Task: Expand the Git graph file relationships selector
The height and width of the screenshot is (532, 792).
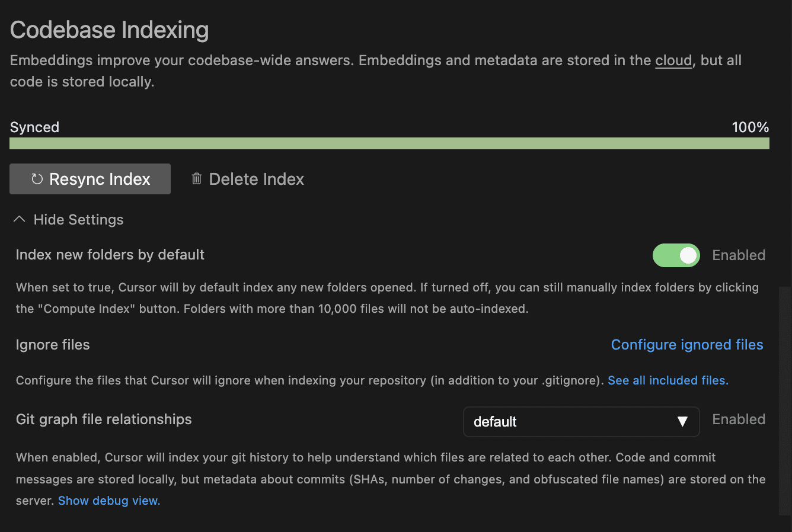Action: pos(581,422)
